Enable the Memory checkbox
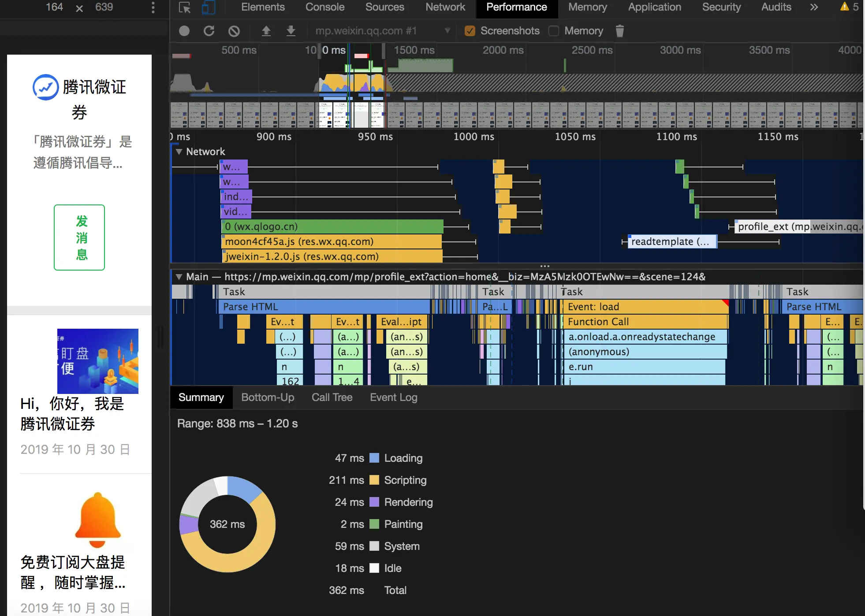 point(554,31)
